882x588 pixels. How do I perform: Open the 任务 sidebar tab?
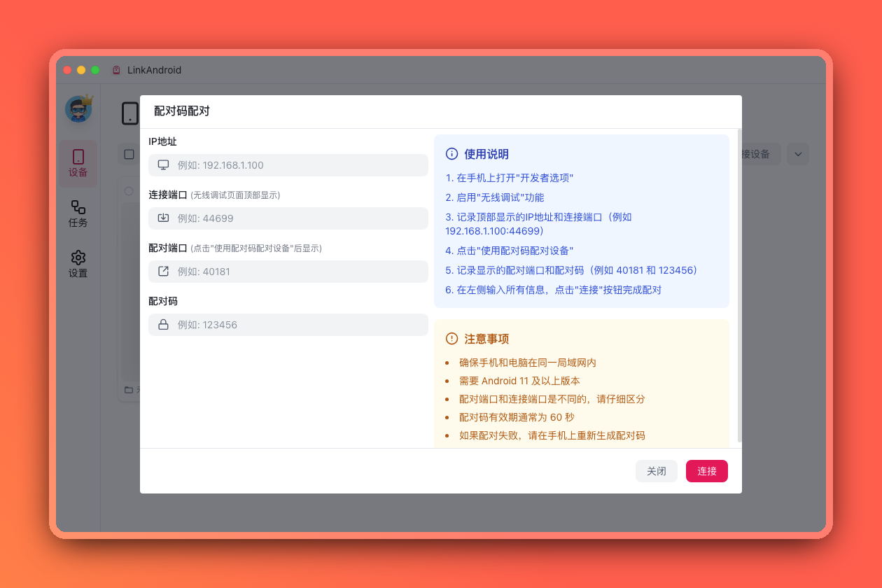[78, 213]
